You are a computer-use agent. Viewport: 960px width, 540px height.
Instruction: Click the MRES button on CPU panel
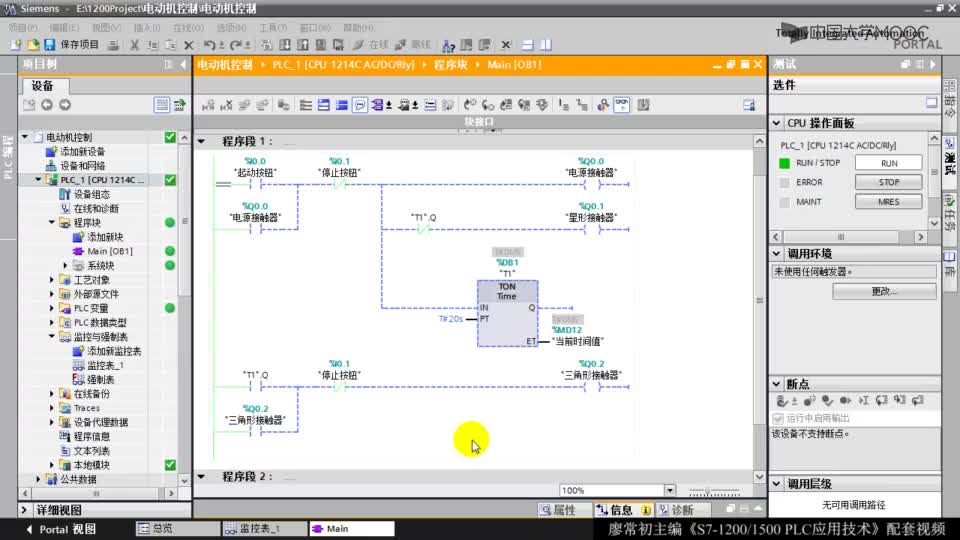point(888,201)
